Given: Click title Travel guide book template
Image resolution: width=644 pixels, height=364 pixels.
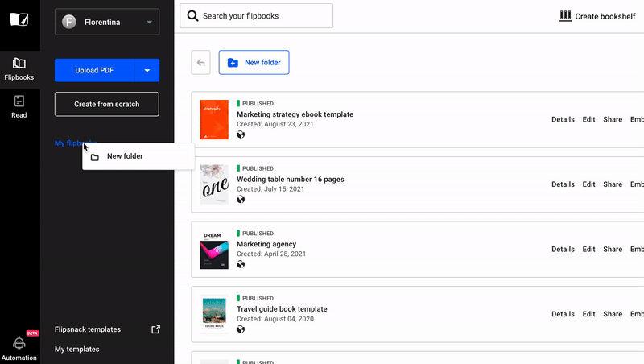Looking at the screenshot, I should click(282, 309).
